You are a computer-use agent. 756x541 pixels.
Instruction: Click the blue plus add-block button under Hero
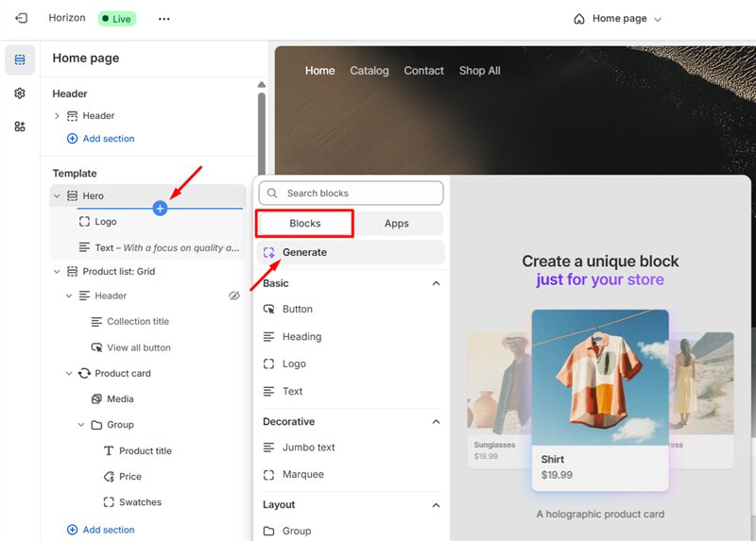[x=160, y=208]
